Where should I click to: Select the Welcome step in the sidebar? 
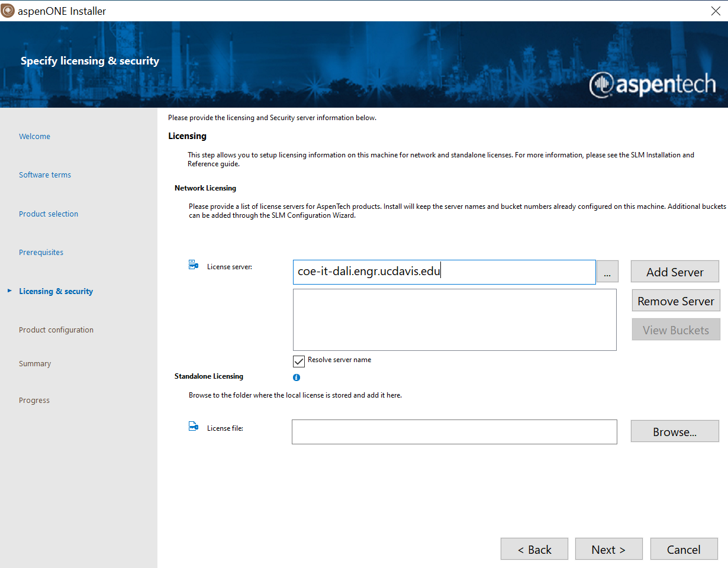tap(34, 136)
